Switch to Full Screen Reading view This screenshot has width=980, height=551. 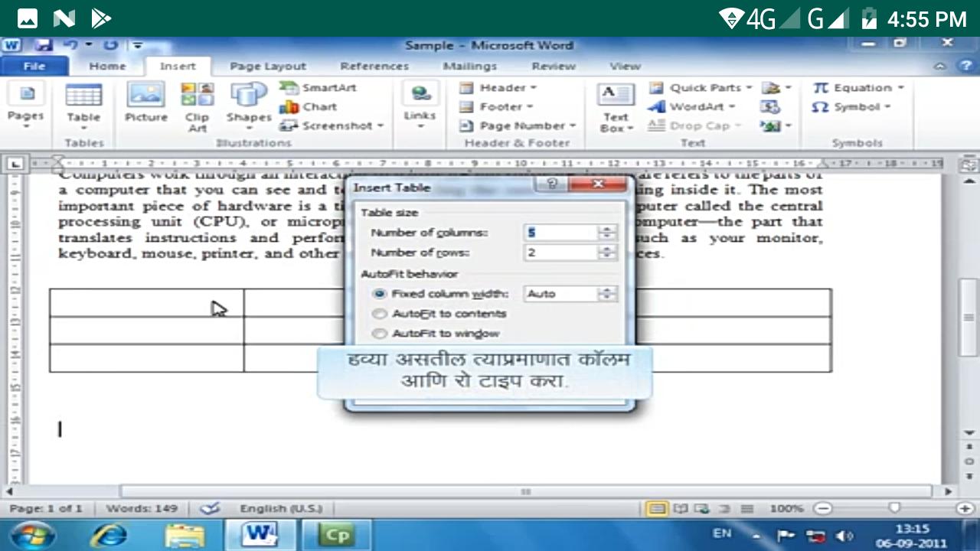[679, 508]
